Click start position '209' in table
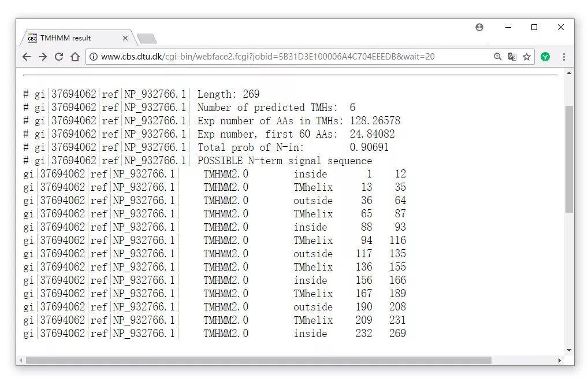This screenshot has height=385, width=588. 364,320
